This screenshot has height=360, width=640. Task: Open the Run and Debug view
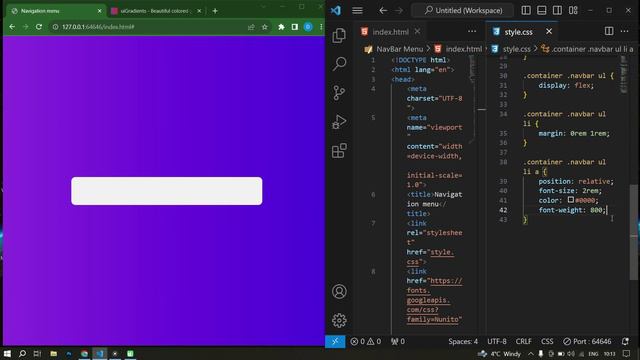pyautogui.click(x=339, y=122)
